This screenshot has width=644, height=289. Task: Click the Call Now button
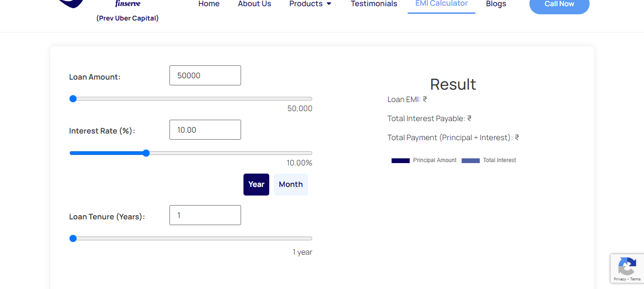coord(560,4)
